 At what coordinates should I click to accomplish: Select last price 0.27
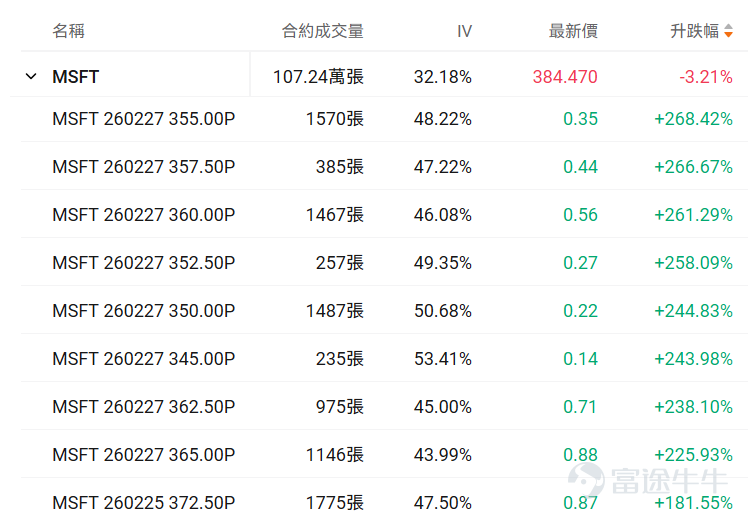[x=580, y=263]
